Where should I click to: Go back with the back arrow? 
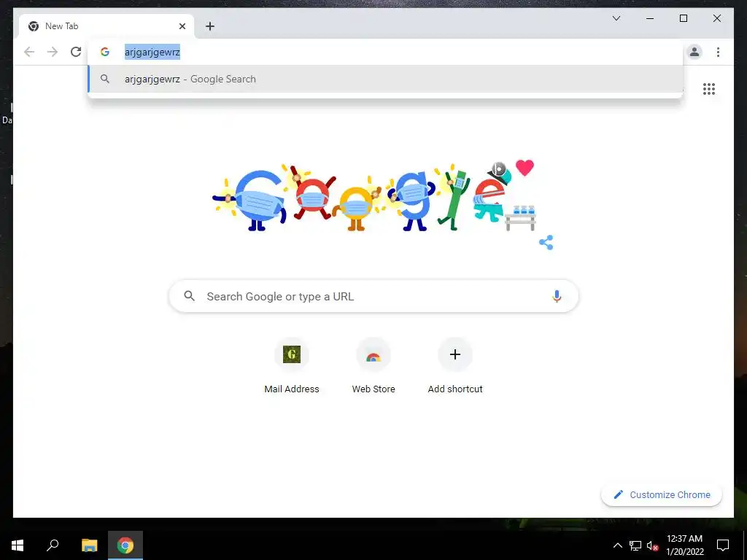tap(29, 52)
